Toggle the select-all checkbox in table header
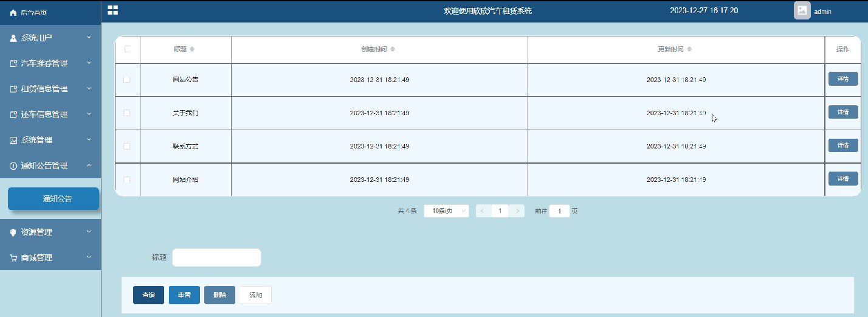The image size is (868, 317). pos(128,49)
